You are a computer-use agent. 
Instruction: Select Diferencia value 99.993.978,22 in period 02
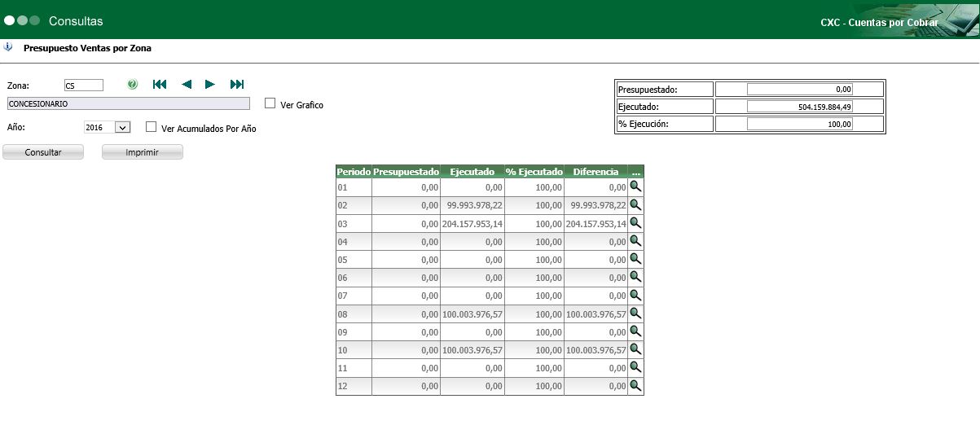pos(598,205)
